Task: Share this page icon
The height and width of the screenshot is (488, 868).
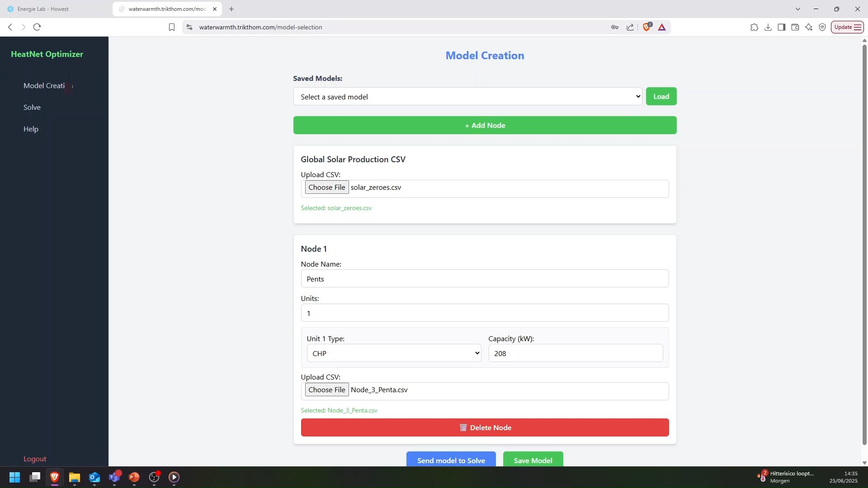Action: point(630,27)
